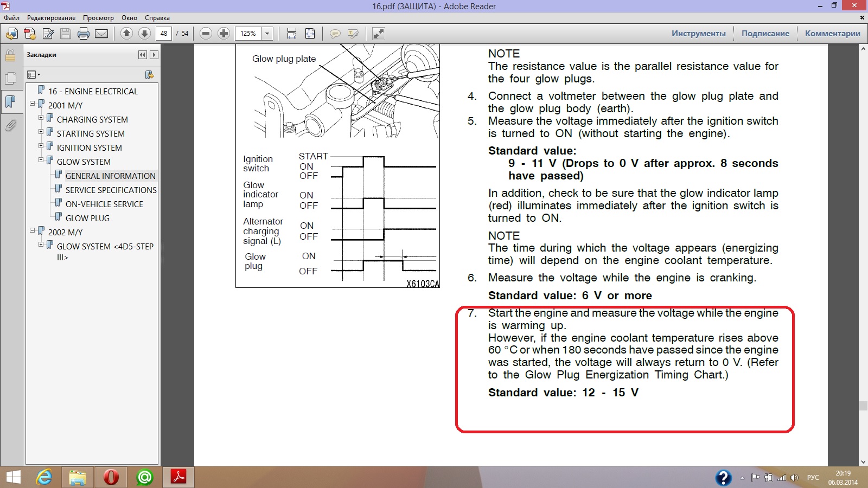Click the vertical scrollbar thumb of document

[863, 406]
